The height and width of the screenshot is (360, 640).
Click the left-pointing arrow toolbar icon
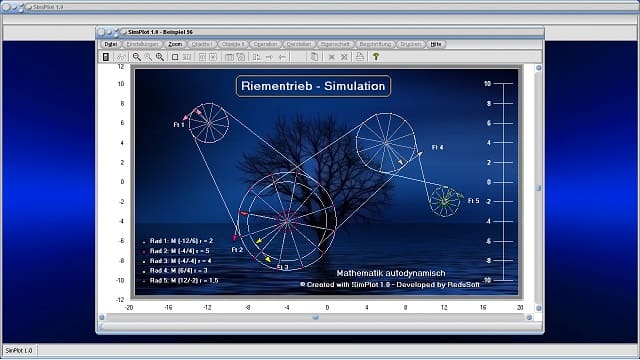pos(282,57)
